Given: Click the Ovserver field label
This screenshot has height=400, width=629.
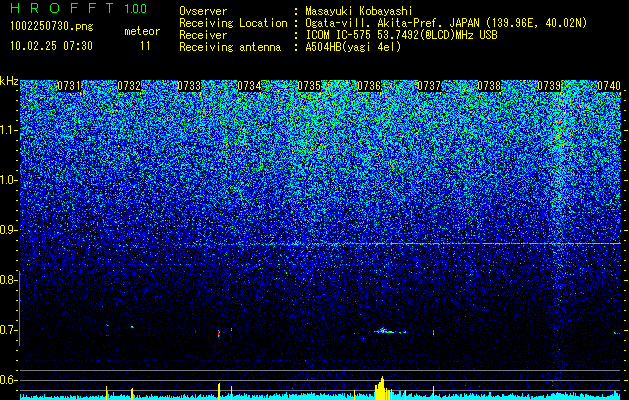Looking at the screenshot, I should tap(203, 11).
